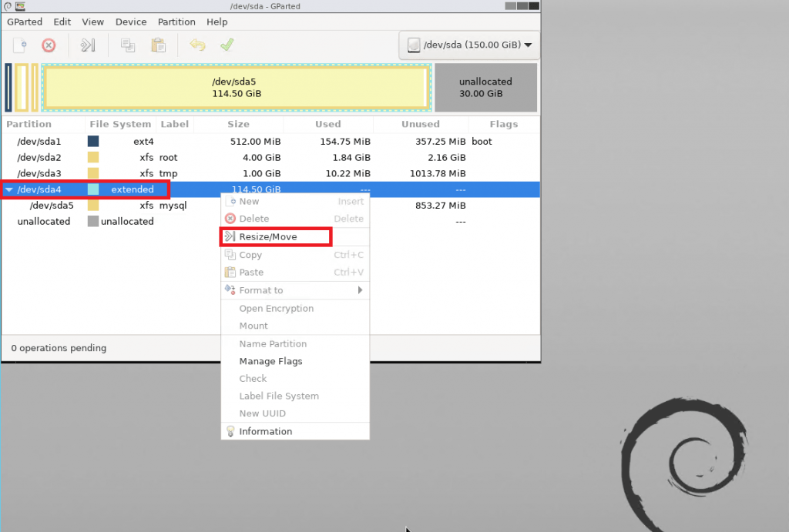Click the gray unallocated color swatch
This screenshot has width=789, height=532.
(x=93, y=221)
